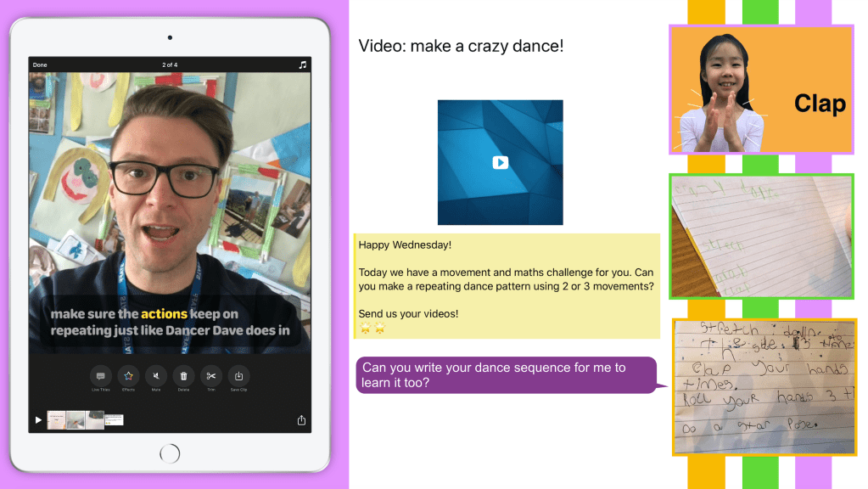Tap the Save Clip icon

tap(239, 376)
